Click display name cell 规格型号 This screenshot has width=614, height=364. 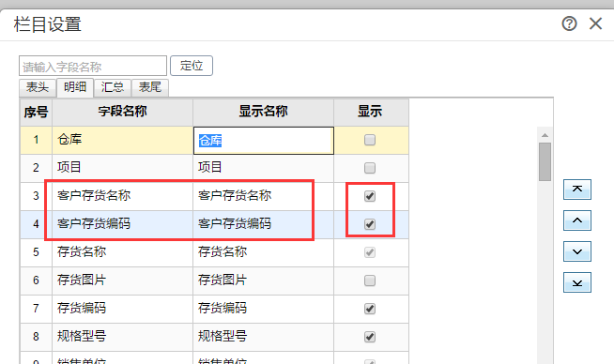click(x=264, y=337)
